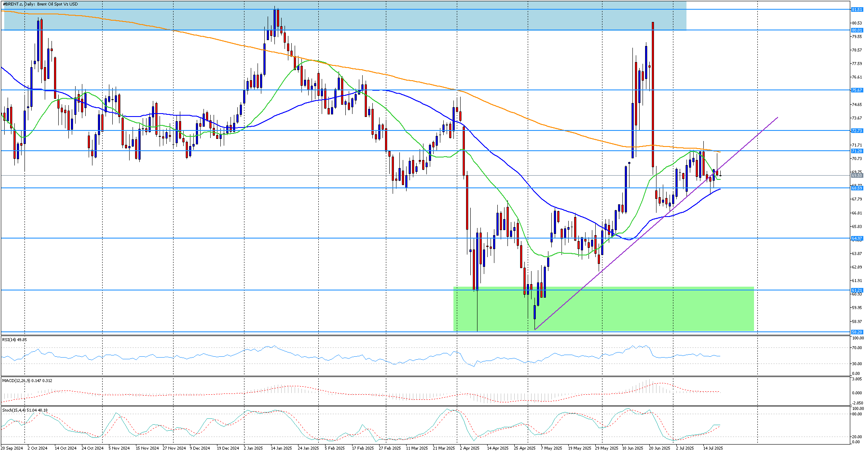Select the 68.59 price level tag
868x453 pixels.
857,188
